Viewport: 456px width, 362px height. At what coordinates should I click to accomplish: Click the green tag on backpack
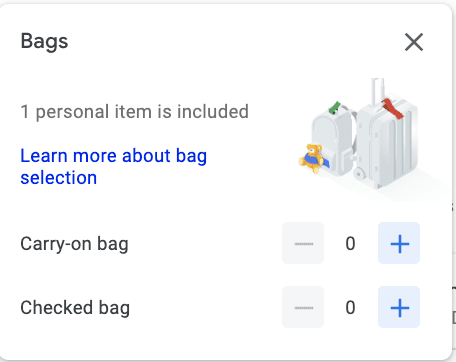[334, 108]
